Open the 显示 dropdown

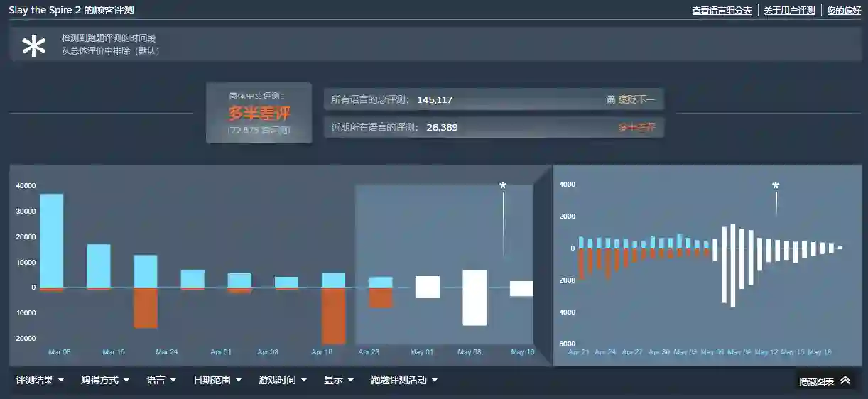click(x=339, y=380)
